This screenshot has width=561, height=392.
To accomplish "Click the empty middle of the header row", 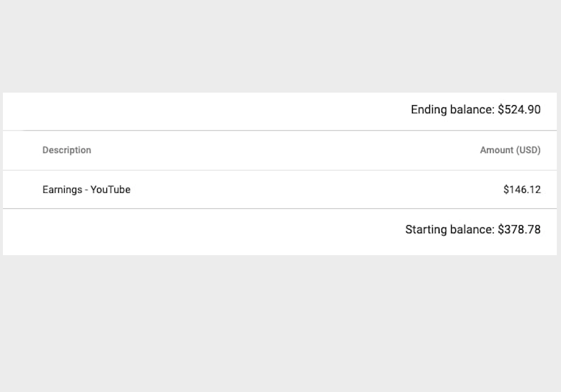I will (286, 150).
